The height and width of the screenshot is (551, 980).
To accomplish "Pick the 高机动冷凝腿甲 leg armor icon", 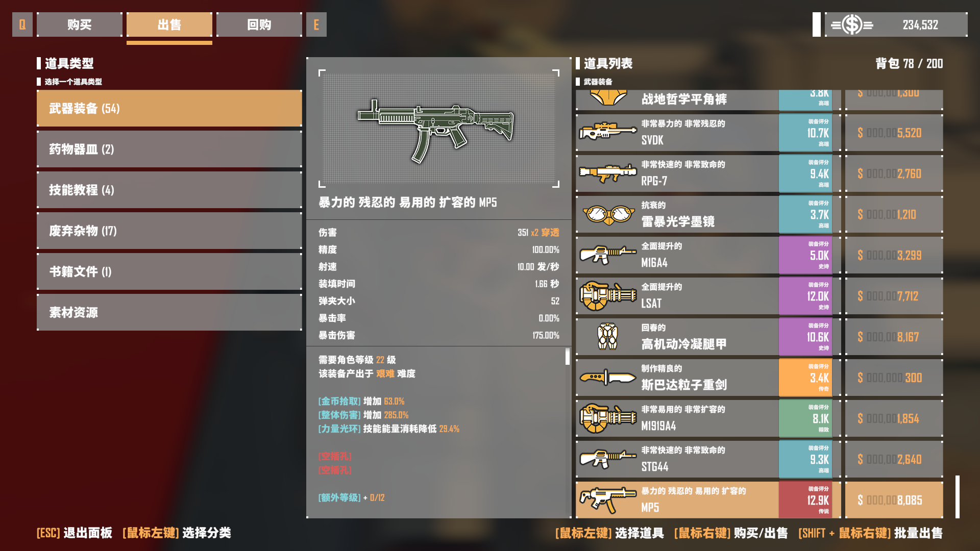I will click(607, 336).
